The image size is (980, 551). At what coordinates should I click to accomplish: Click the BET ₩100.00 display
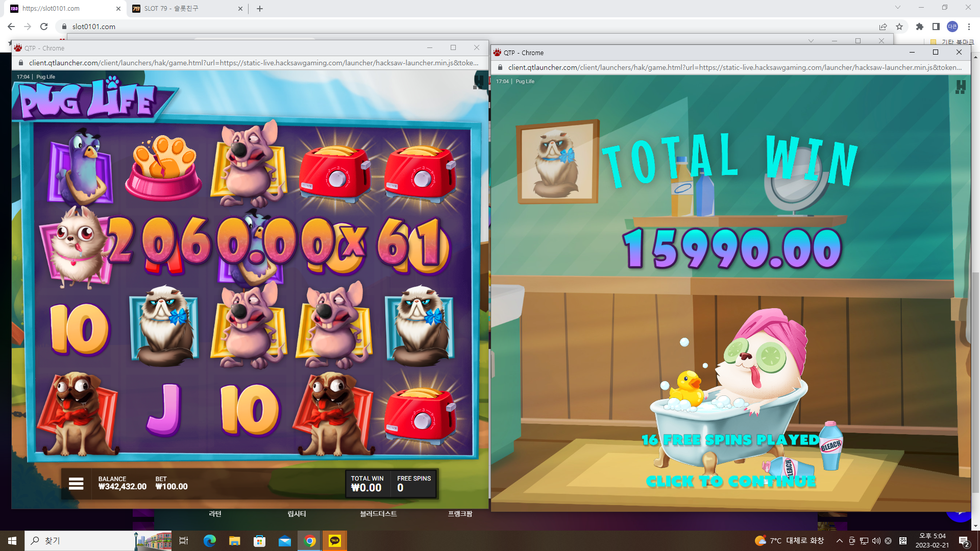pos(171,483)
